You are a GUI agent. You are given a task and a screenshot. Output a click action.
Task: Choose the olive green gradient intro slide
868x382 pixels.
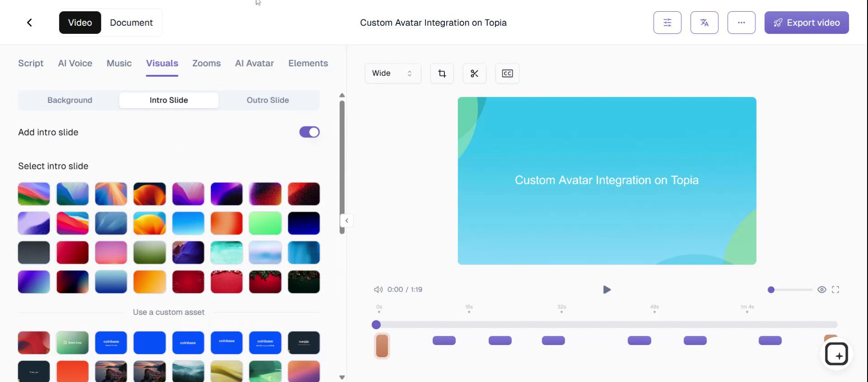tap(150, 252)
